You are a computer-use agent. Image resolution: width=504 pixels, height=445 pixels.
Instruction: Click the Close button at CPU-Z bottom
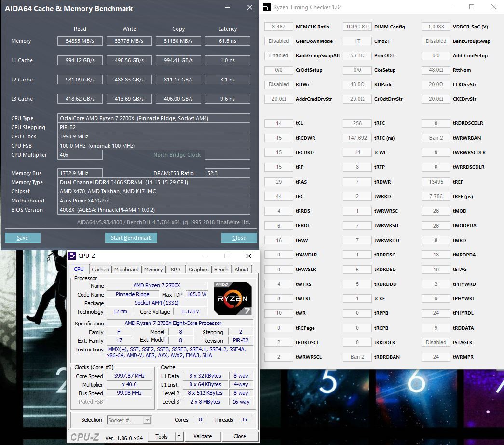pyautogui.click(x=240, y=436)
